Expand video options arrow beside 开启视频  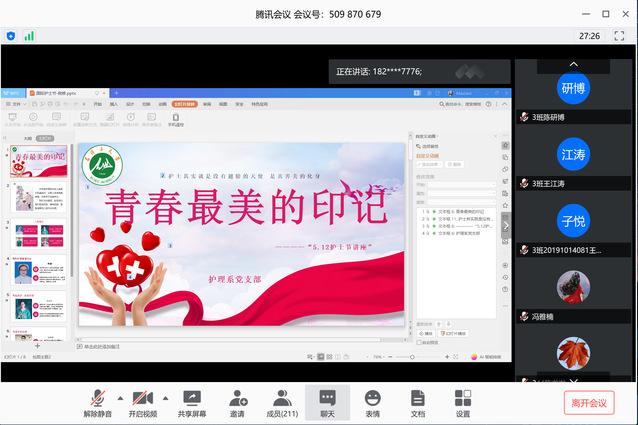point(168,397)
